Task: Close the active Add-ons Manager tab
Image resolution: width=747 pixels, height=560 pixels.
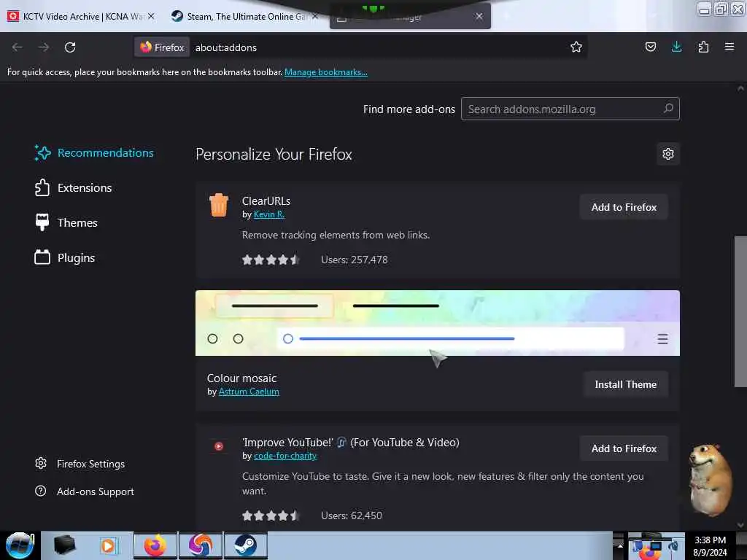Action: pos(479,16)
